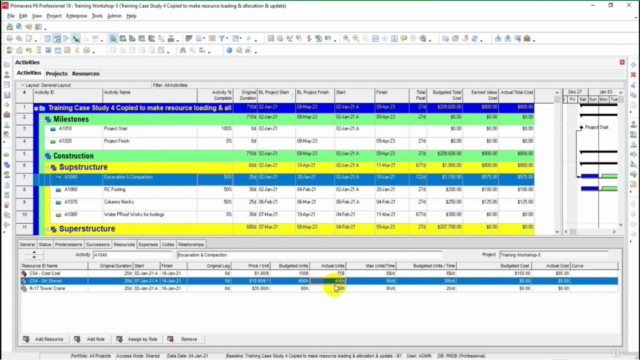Click the Print icon in the toolbar
Screen dimensions: 640x360
point(9,39)
